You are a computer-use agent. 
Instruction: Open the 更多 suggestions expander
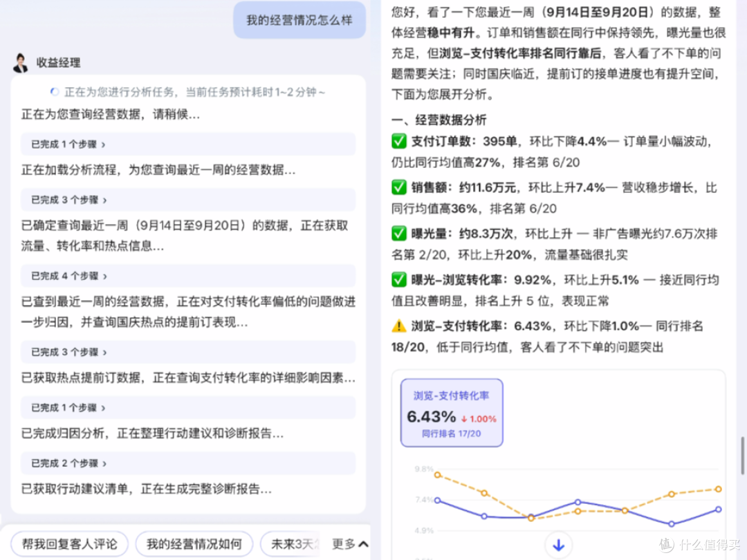(x=350, y=544)
